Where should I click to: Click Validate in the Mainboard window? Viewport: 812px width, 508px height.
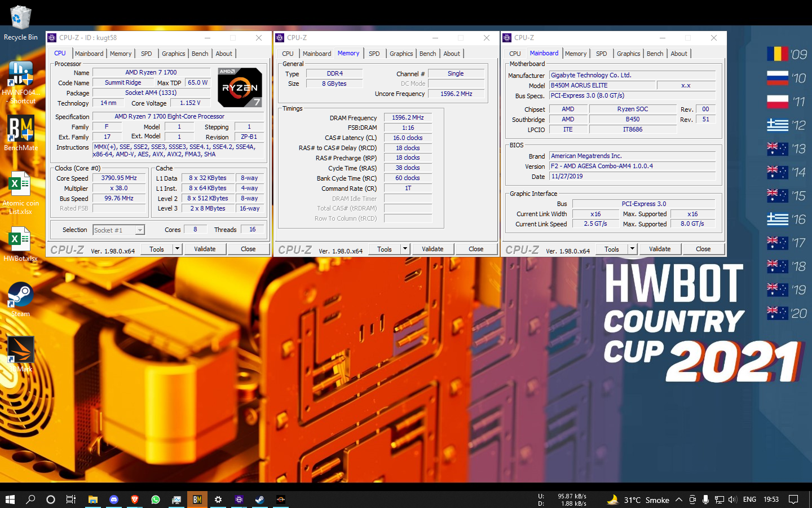coord(660,249)
